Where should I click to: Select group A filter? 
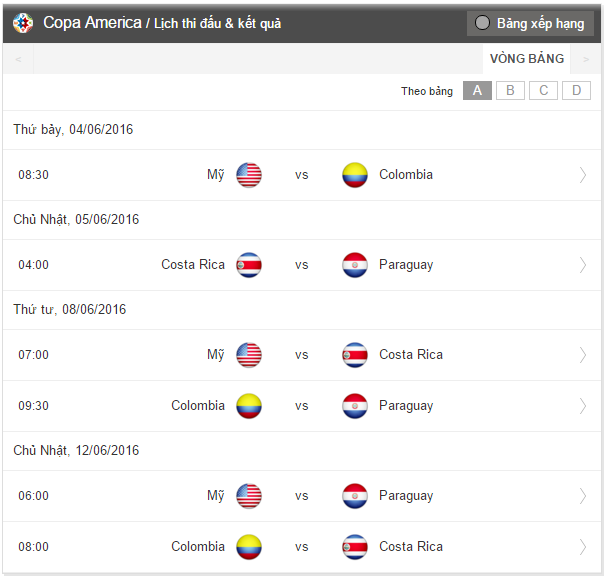(x=477, y=91)
